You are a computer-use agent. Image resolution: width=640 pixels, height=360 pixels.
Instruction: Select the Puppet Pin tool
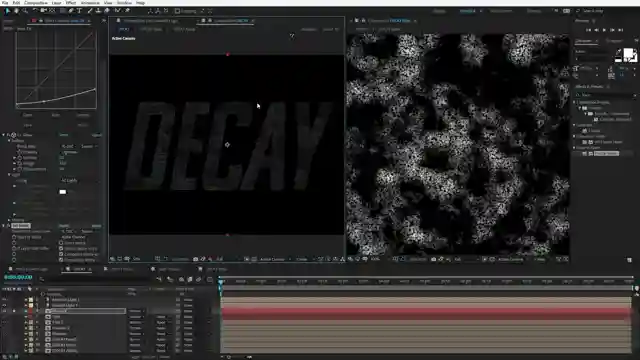click(x=127, y=11)
